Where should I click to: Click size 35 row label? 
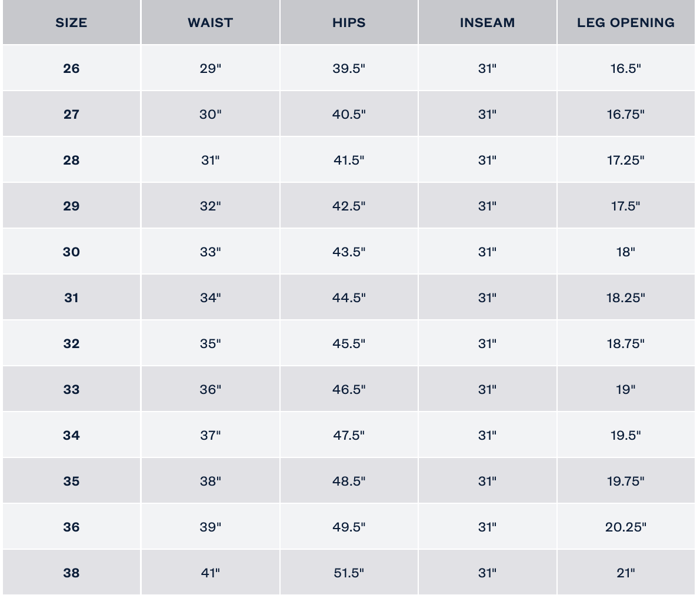[x=71, y=482]
